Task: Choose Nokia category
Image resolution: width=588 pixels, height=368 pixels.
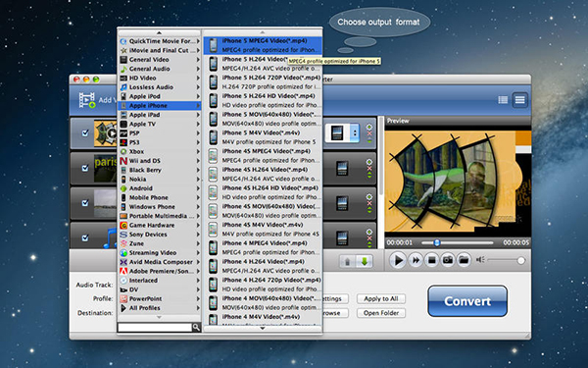Action: [160, 180]
